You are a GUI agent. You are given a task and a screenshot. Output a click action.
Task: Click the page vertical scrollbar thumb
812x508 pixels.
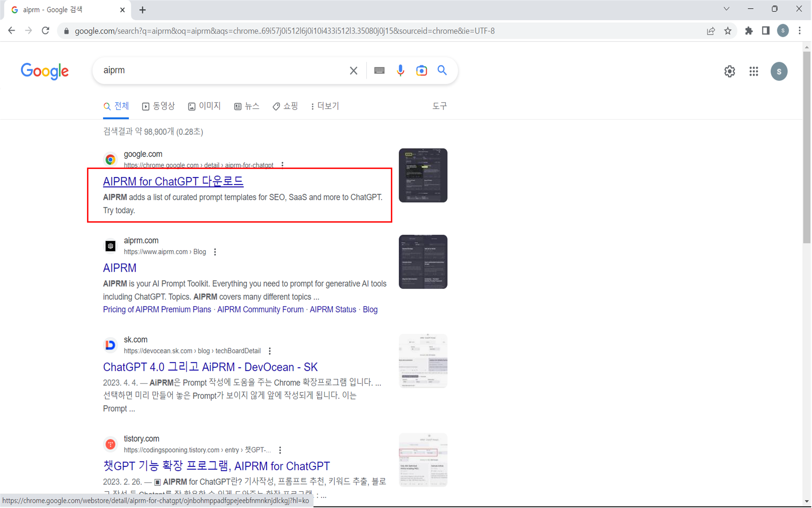tap(807, 147)
